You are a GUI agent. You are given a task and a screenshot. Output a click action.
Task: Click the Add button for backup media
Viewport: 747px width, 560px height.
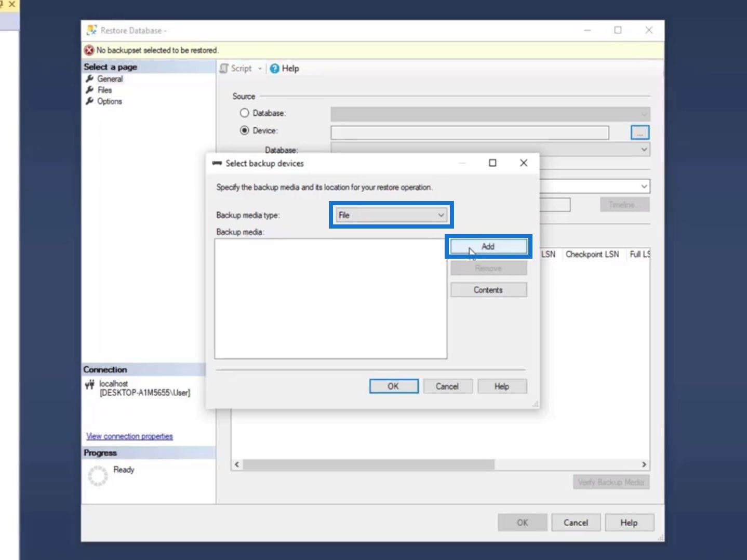pos(488,246)
